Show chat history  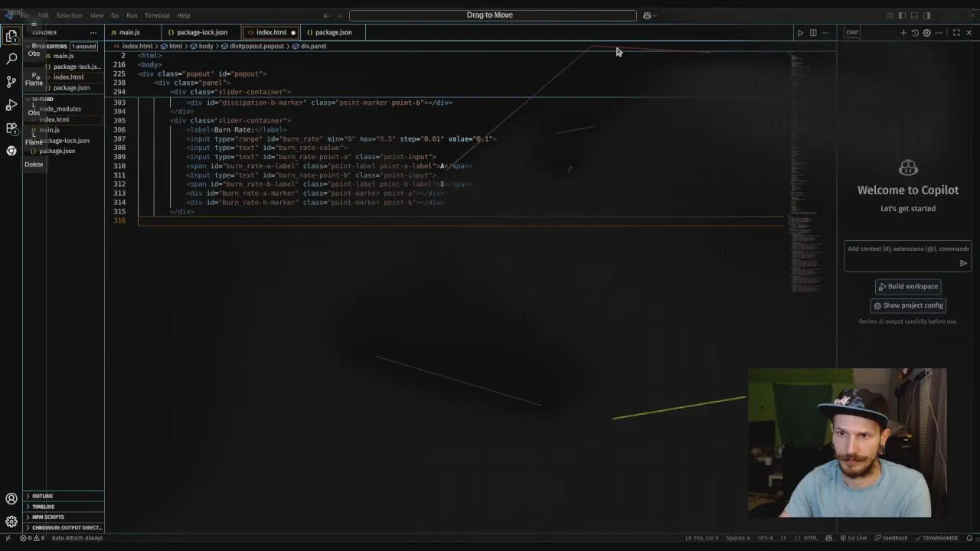[x=915, y=33]
